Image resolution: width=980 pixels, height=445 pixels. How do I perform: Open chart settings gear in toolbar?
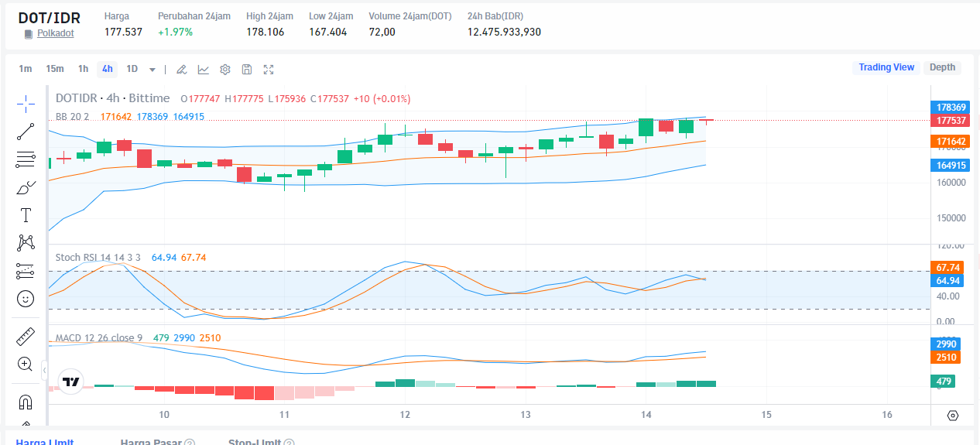coord(225,69)
